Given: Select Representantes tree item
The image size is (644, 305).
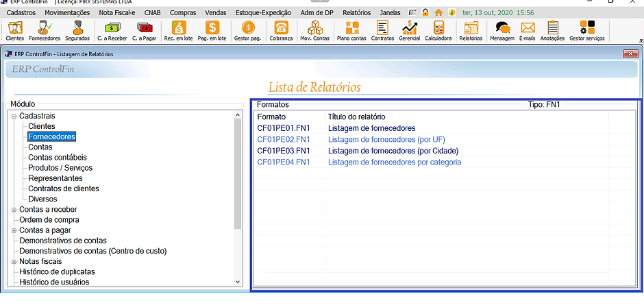Looking at the screenshot, I should 55,178.
